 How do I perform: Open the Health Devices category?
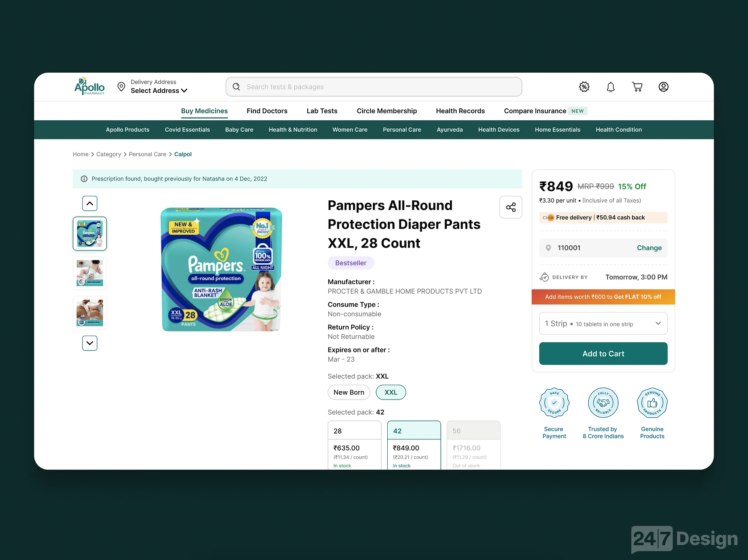[499, 130]
